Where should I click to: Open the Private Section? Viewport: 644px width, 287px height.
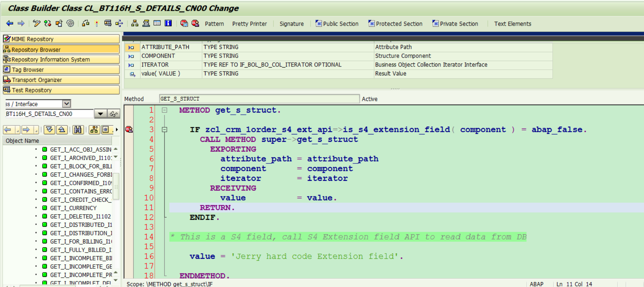pos(455,24)
